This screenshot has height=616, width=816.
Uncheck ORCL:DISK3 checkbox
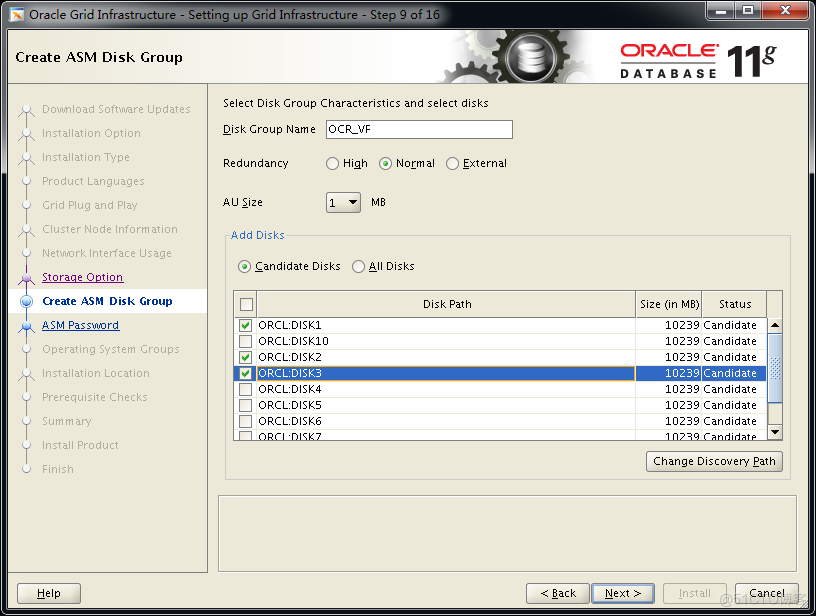click(245, 374)
